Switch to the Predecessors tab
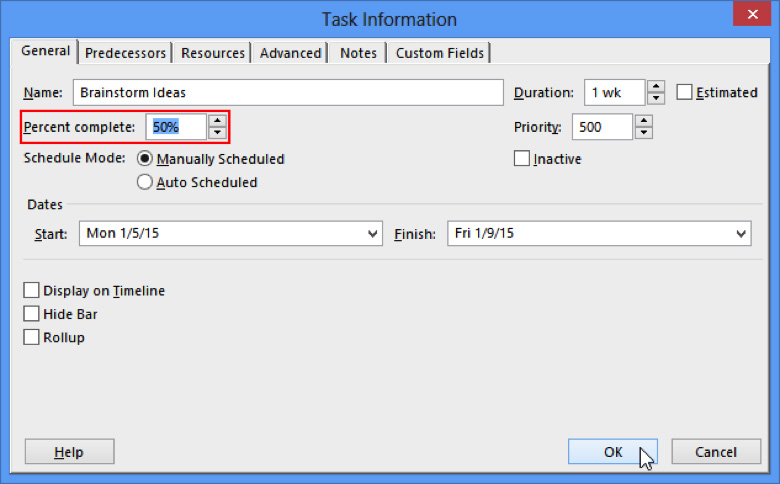Viewport: 780px width, 484px height. pos(126,53)
